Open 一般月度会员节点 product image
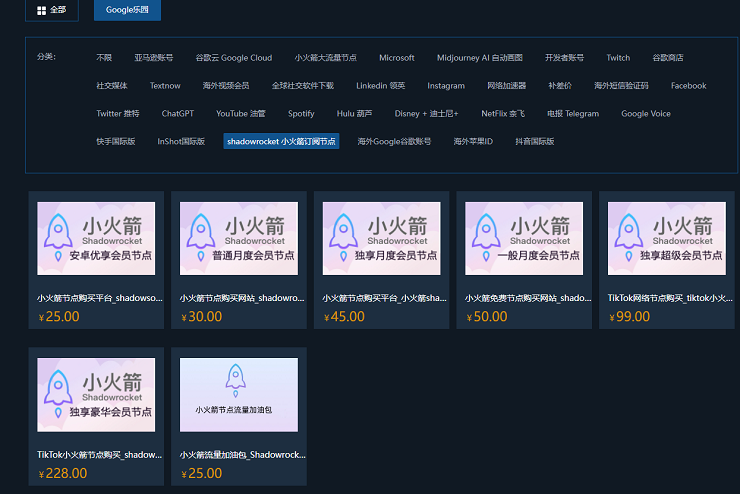Viewport: 740px width, 494px height. (x=524, y=238)
